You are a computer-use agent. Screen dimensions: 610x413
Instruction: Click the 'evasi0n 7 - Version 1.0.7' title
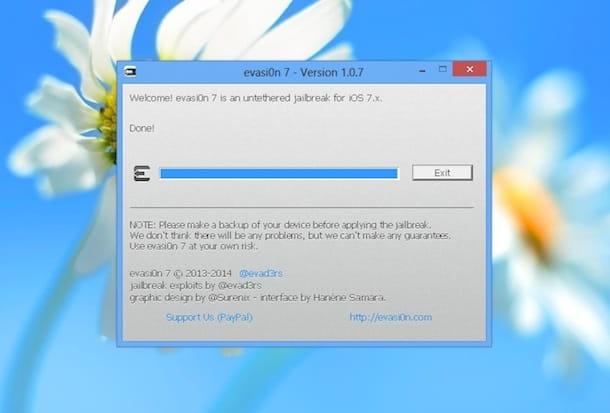pos(303,72)
